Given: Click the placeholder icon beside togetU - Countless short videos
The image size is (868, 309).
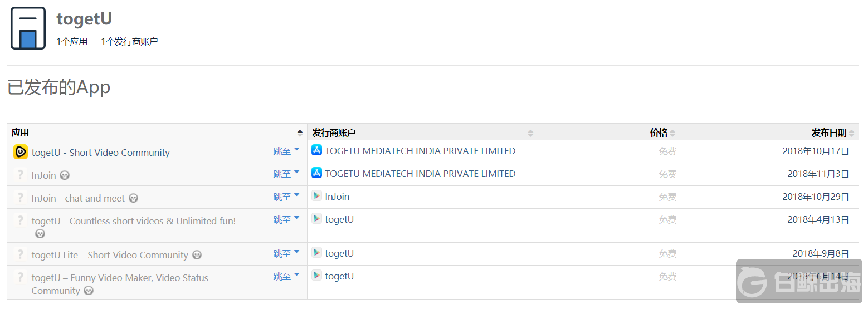Looking at the screenshot, I should coord(21,220).
